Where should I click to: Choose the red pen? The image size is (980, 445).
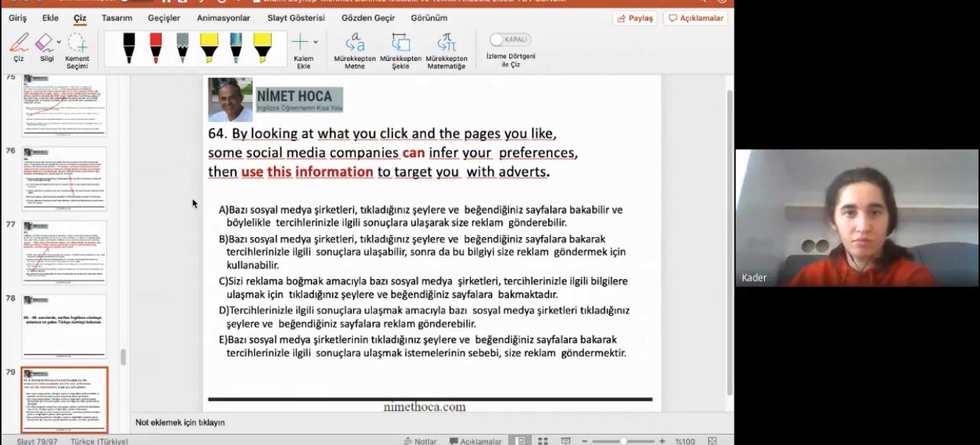156,48
